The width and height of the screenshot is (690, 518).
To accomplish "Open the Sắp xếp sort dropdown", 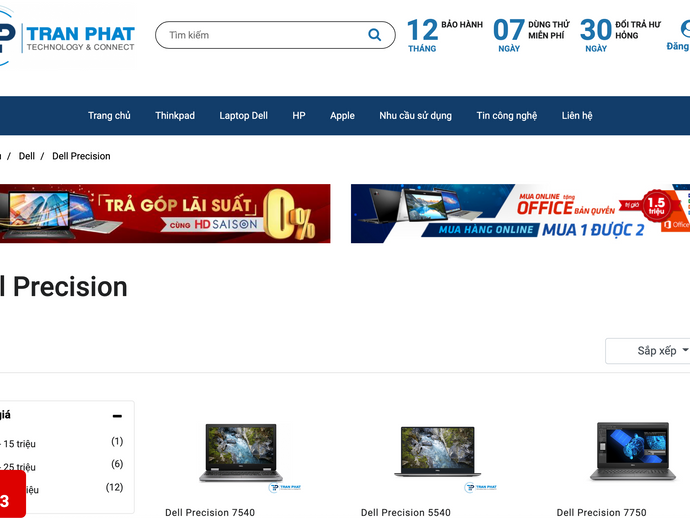I will (x=648, y=351).
